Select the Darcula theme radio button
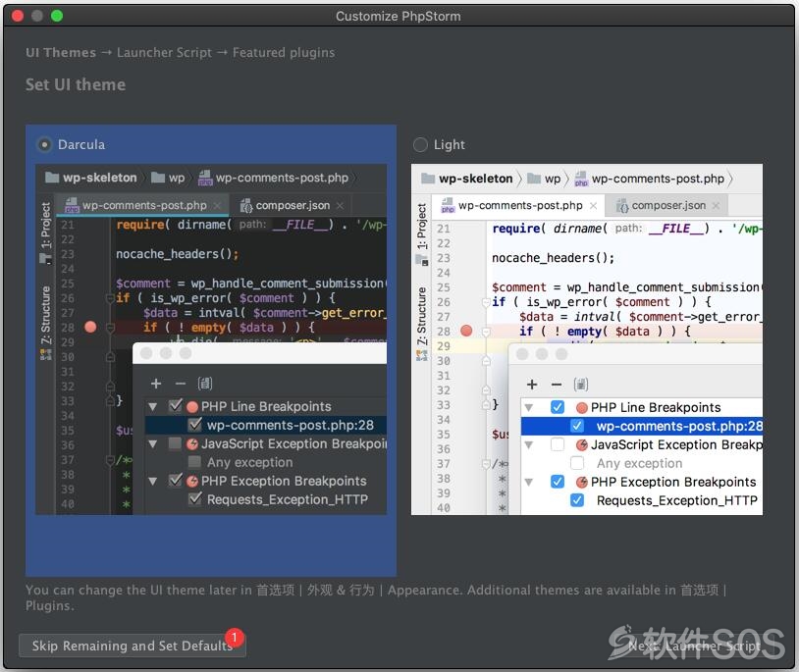The image size is (799, 672). (x=44, y=145)
